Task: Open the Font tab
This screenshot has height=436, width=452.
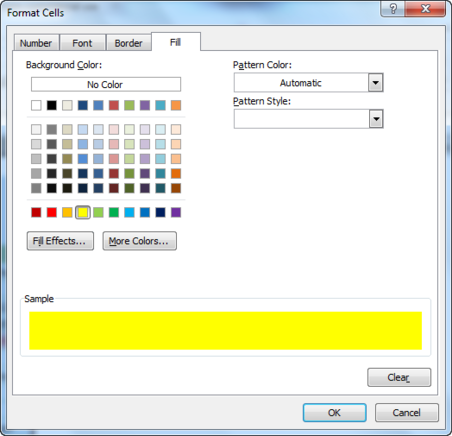Action: (x=82, y=43)
